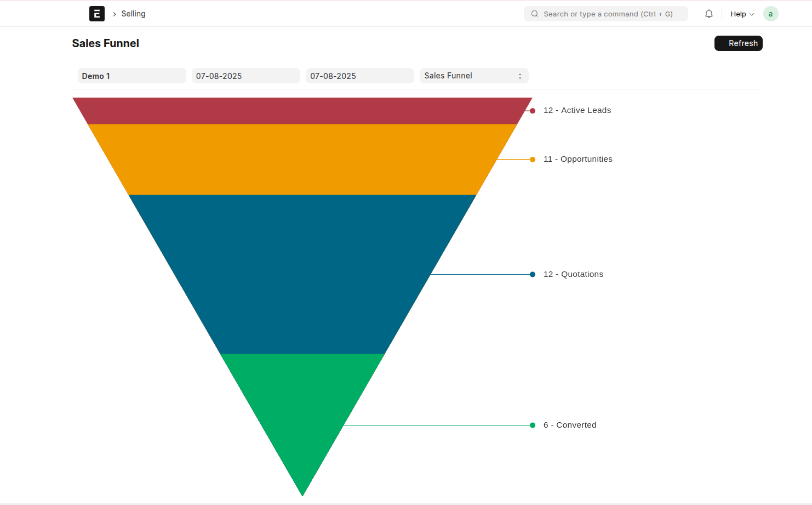The height and width of the screenshot is (505, 812).
Task: Expand the Help dropdown menu
Action: point(741,14)
